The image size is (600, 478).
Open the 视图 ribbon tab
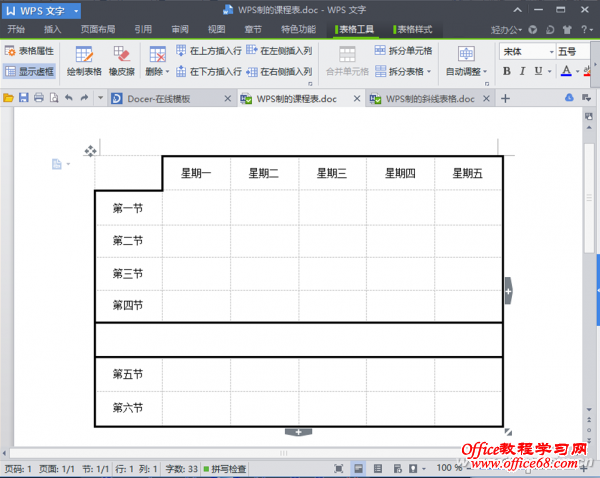(217, 29)
